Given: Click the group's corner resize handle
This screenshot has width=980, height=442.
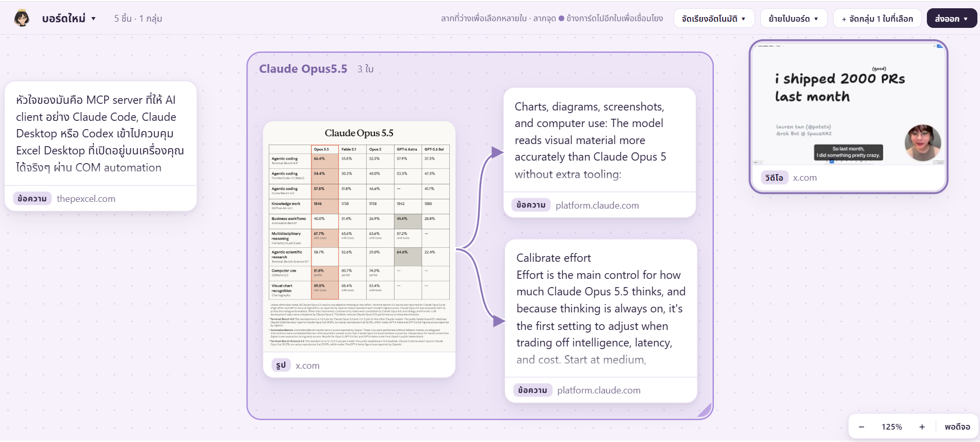Looking at the screenshot, I should click(705, 411).
